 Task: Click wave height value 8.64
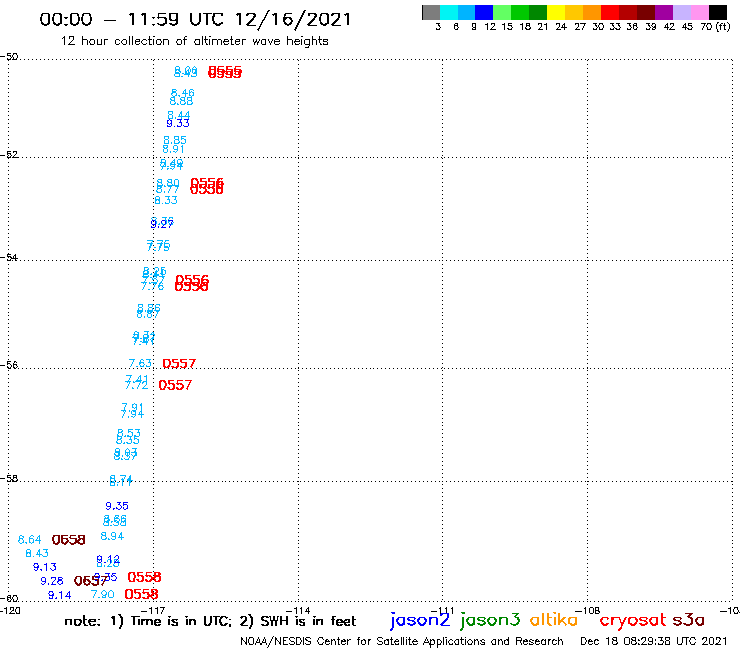pyautogui.click(x=30, y=540)
